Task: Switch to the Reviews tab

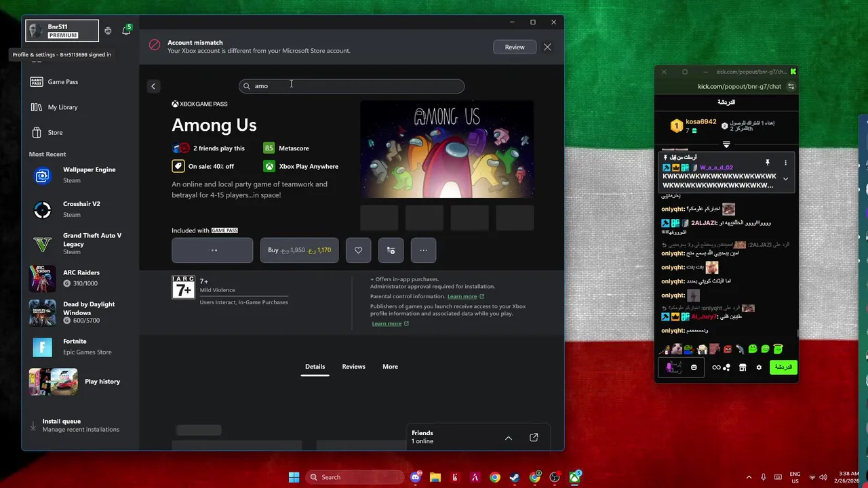Action: [353, 367]
